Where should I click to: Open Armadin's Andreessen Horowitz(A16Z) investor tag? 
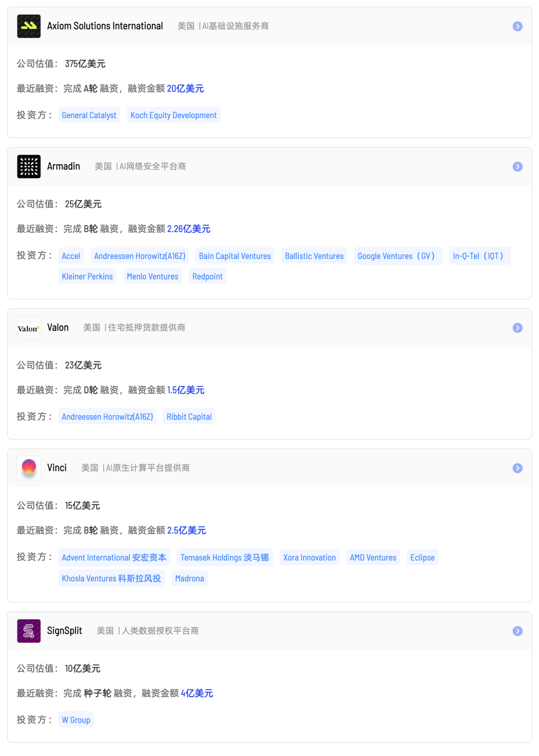[140, 256]
